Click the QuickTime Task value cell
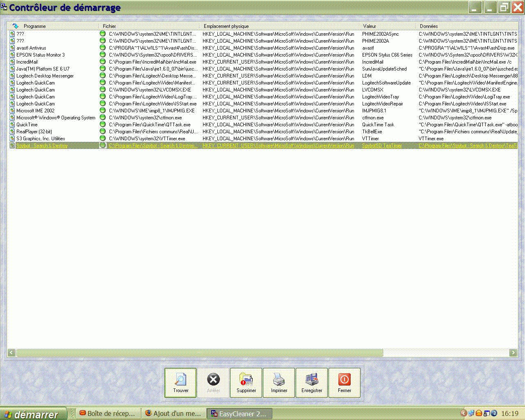 pyautogui.click(x=378, y=125)
